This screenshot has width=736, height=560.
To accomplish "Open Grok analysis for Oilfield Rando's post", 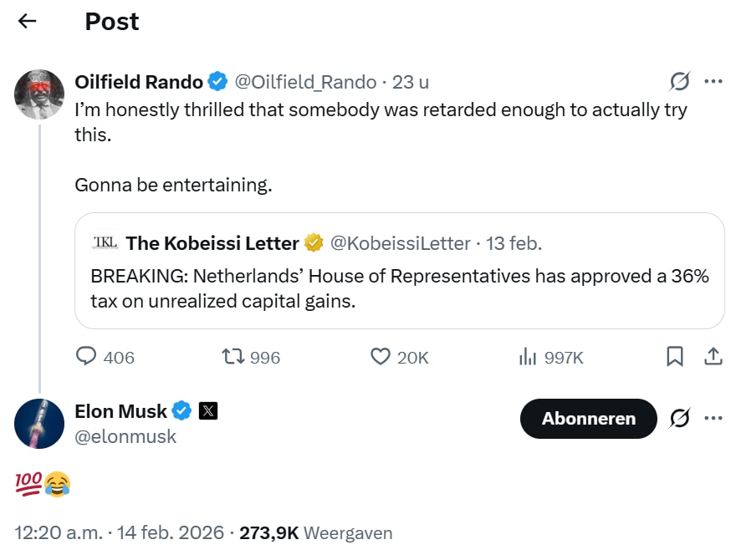I will click(x=680, y=81).
